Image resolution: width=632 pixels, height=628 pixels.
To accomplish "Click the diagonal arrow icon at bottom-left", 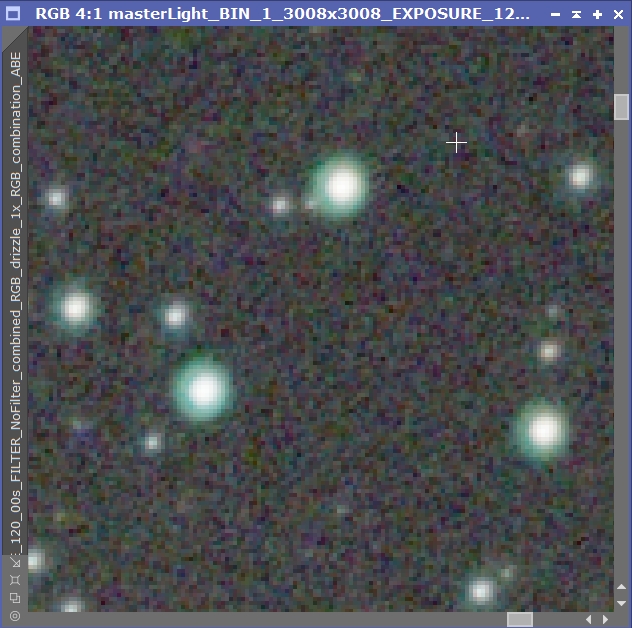I will (15, 562).
